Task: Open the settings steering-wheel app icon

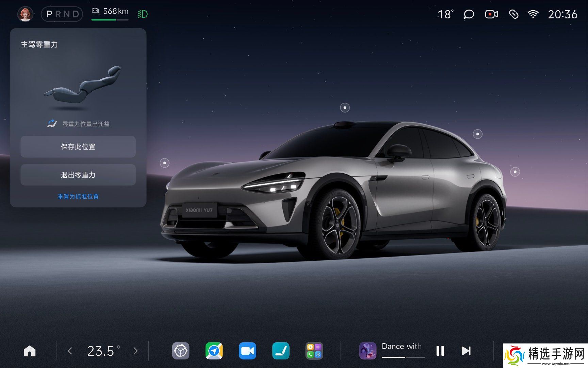Action: coord(180,351)
